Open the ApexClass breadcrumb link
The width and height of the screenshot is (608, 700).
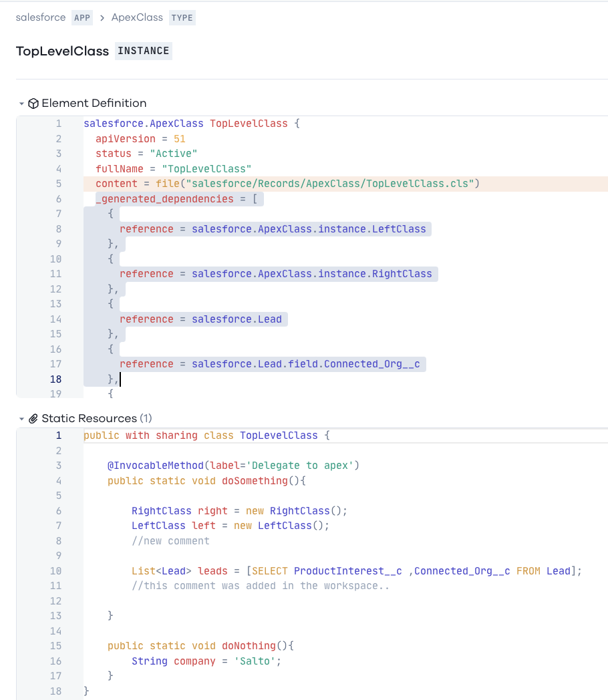[x=137, y=17]
